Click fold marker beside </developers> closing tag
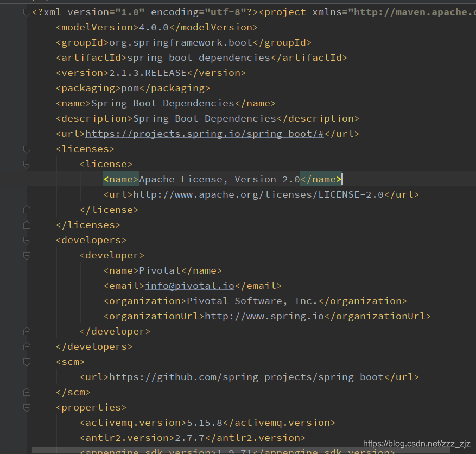 [27, 346]
